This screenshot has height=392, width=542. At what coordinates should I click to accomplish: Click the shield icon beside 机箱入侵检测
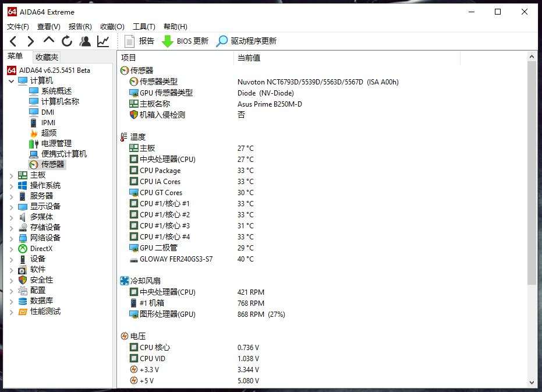point(134,115)
